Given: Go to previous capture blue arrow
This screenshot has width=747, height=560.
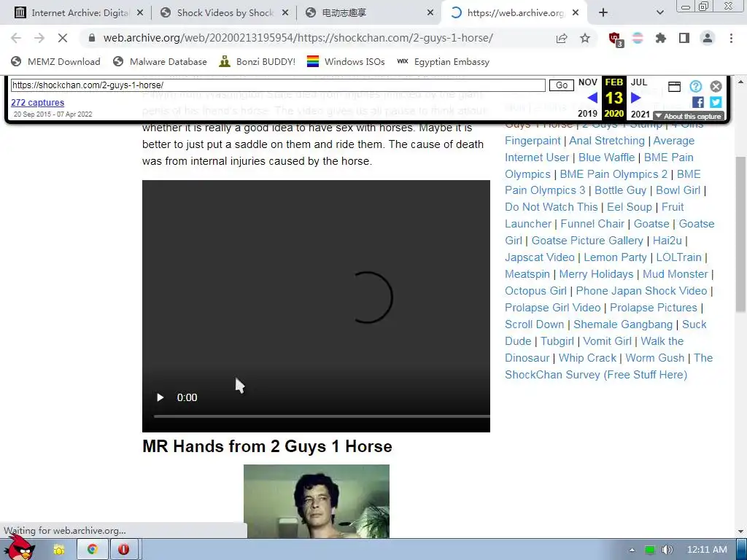Looking at the screenshot, I should tap(592, 98).
